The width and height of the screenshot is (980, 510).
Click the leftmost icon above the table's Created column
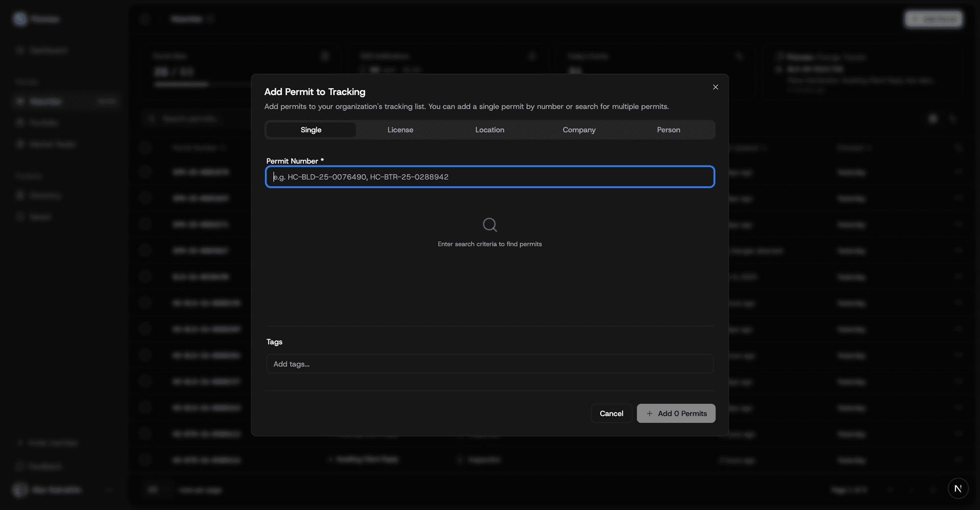(x=933, y=118)
